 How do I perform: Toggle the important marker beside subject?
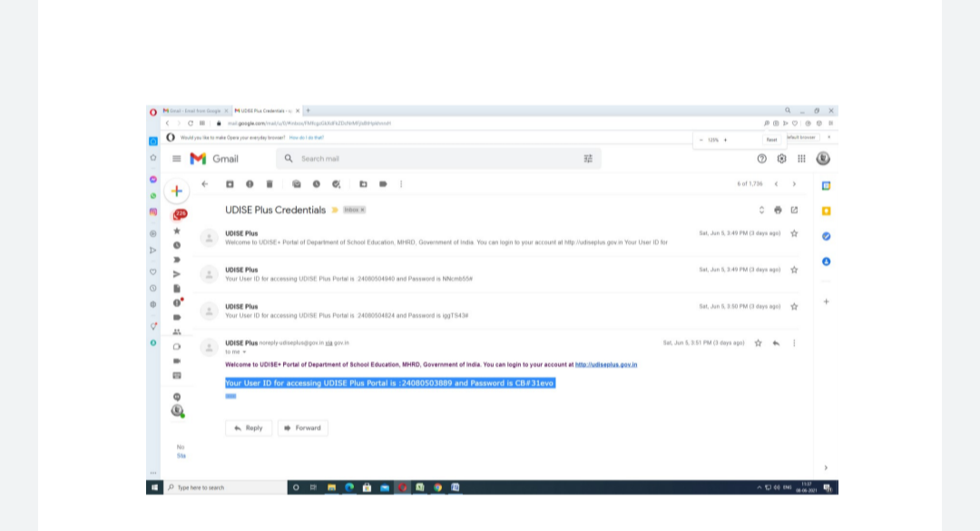click(x=335, y=211)
